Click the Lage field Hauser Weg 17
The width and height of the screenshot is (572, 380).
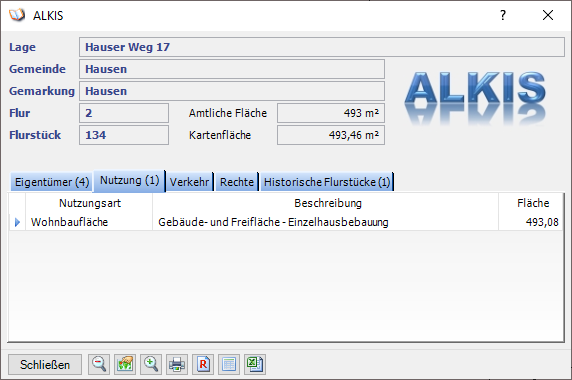pyautogui.click(x=322, y=47)
